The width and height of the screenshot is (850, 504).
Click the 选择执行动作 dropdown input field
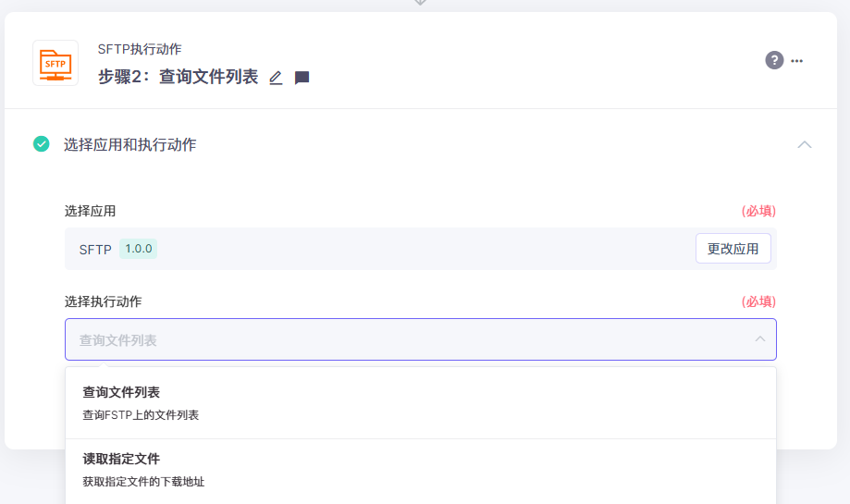pos(407,339)
